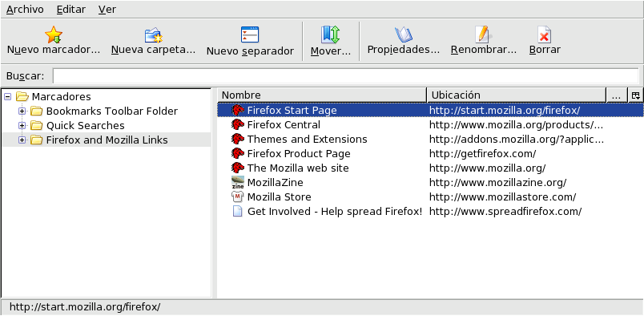
Task: Focus the Buscar search field
Action: tap(345, 76)
